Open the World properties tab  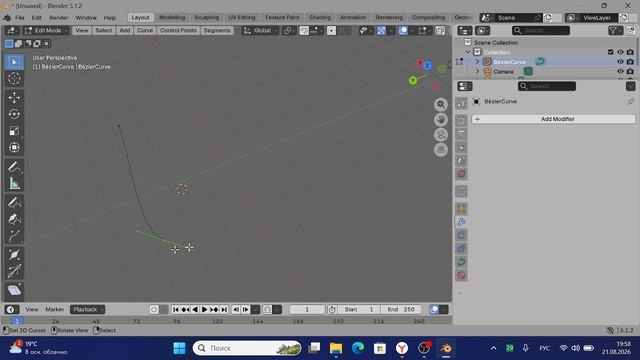click(x=461, y=174)
